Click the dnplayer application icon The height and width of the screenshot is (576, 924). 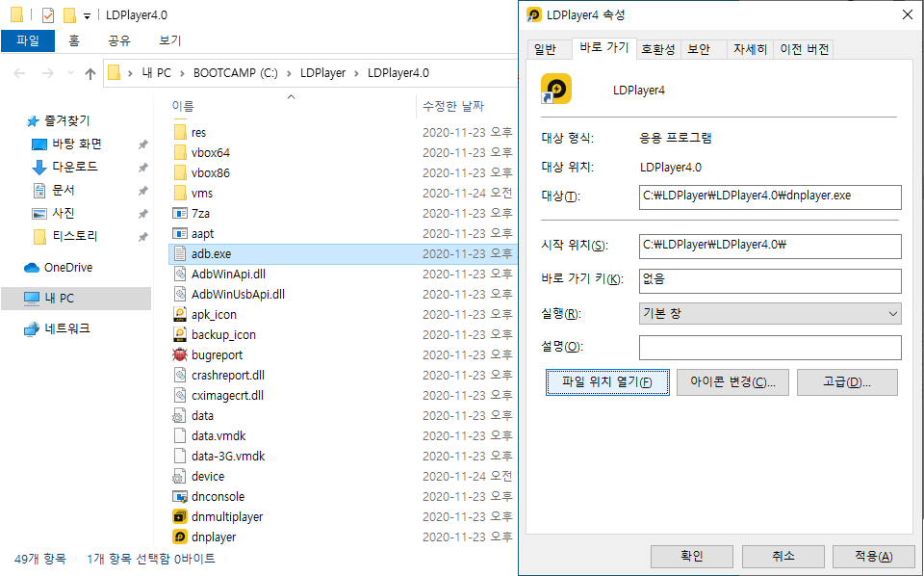coord(180,537)
